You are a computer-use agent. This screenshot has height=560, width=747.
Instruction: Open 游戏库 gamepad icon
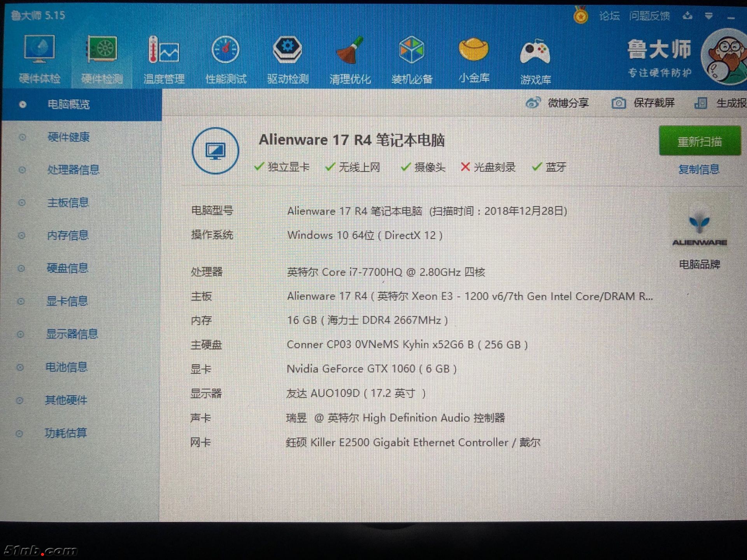[x=535, y=52]
